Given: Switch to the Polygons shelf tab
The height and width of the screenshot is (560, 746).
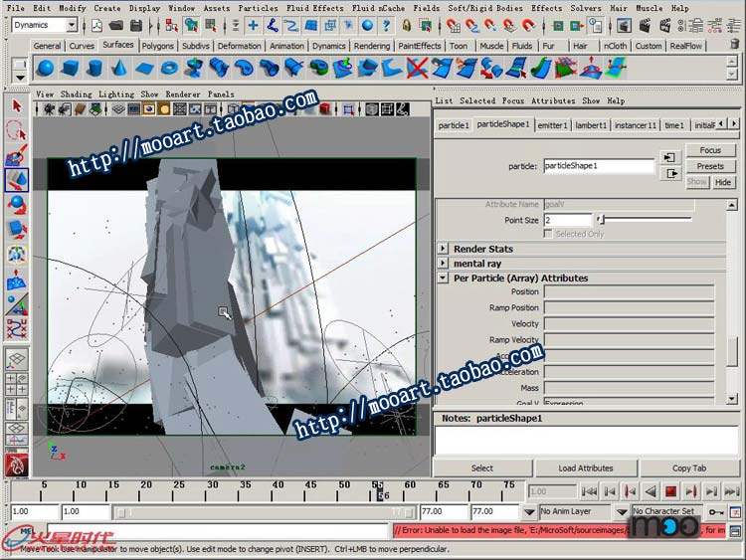Looking at the screenshot, I should (157, 46).
